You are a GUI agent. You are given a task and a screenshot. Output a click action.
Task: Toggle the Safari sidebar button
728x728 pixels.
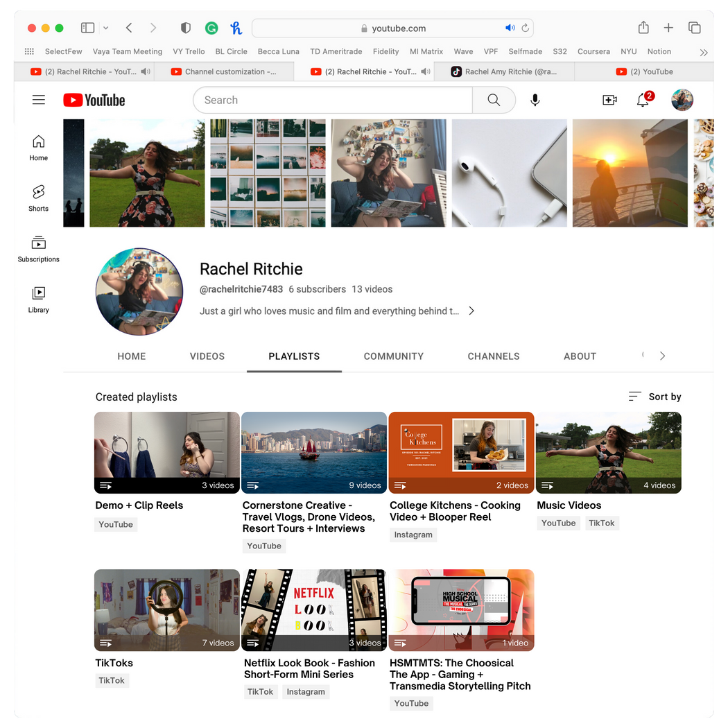pyautogui.click(x=87, y=28)
